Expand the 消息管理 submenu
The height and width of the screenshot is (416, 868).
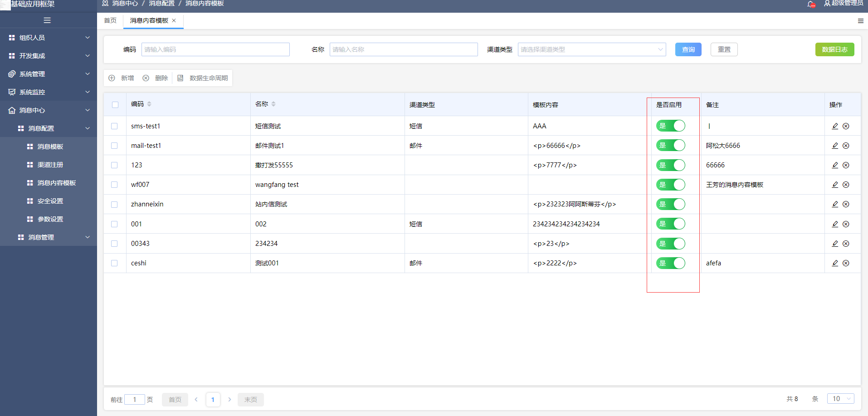49,237
